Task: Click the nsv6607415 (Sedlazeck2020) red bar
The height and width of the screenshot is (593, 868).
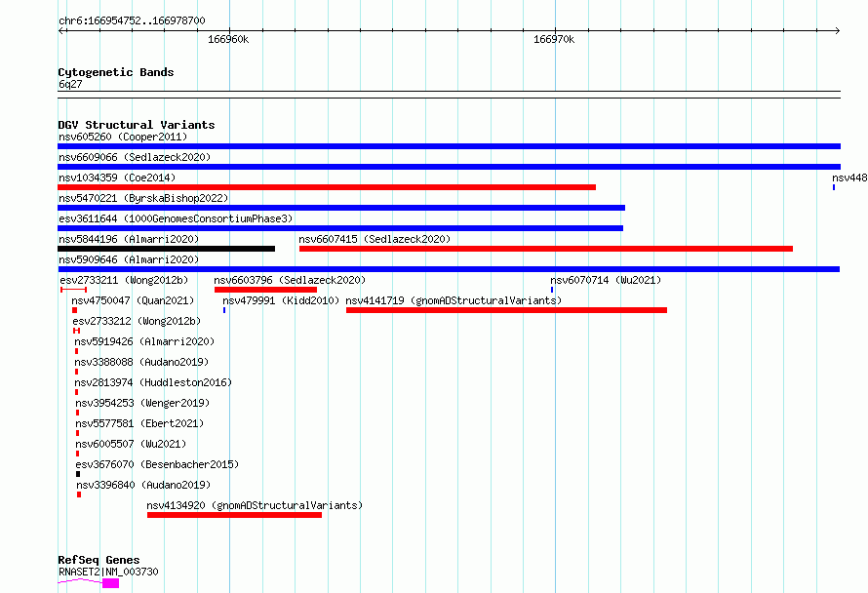Action: [546, 249]
